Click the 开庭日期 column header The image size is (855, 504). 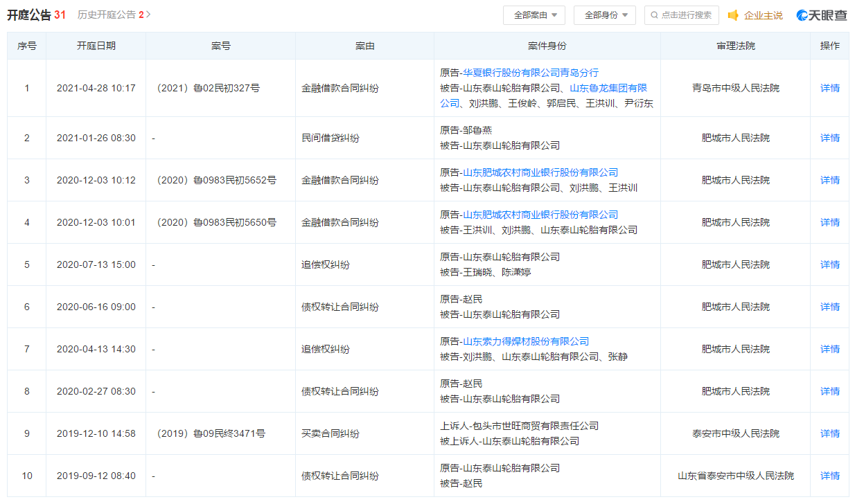click(96, 46)
